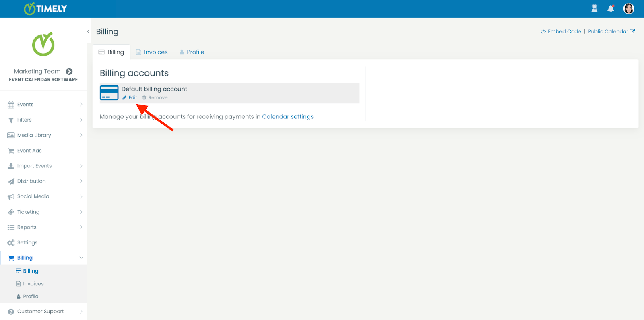Click the Billing tab's card icon
Screen dimensions: 644x320
click(x=101, y=52)
